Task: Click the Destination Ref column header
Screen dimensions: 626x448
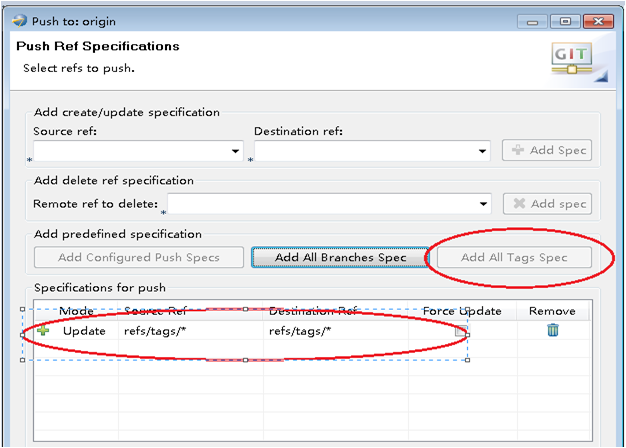Action: pyautogui.click(x=313, y=311)
